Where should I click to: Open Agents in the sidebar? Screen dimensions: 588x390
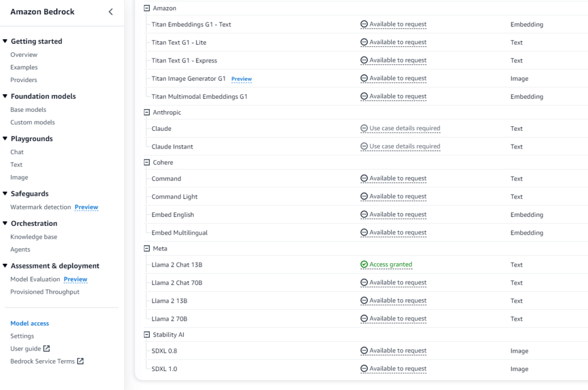pos(20,249)
